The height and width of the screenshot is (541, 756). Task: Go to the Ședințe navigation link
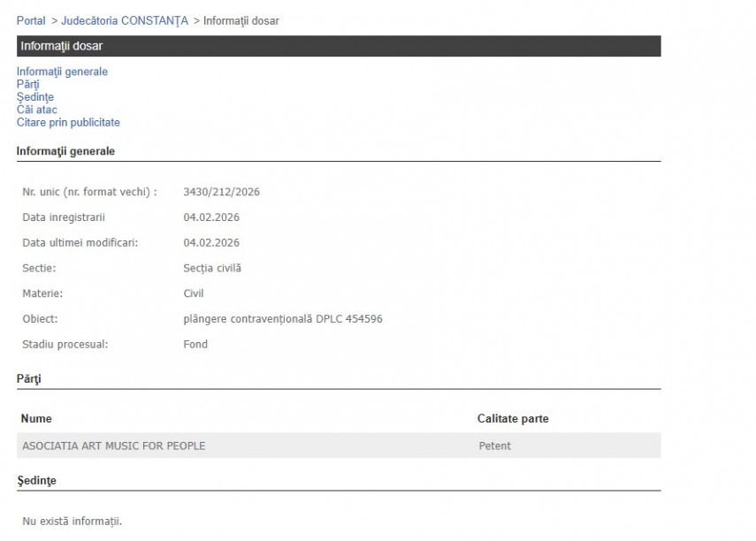coord(35,97)
